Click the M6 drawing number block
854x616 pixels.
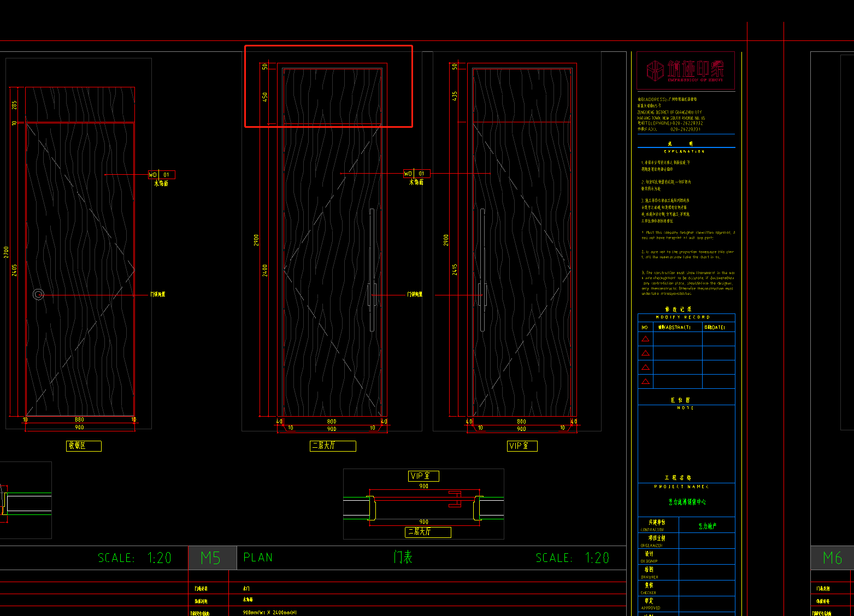click(832, 558)
